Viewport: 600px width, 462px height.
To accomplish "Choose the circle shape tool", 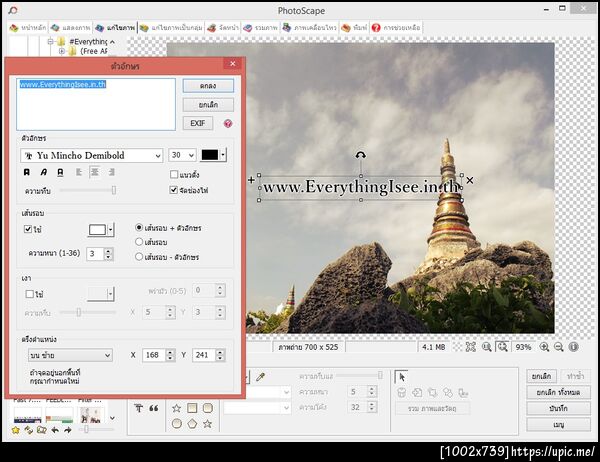I will [176, 424].
